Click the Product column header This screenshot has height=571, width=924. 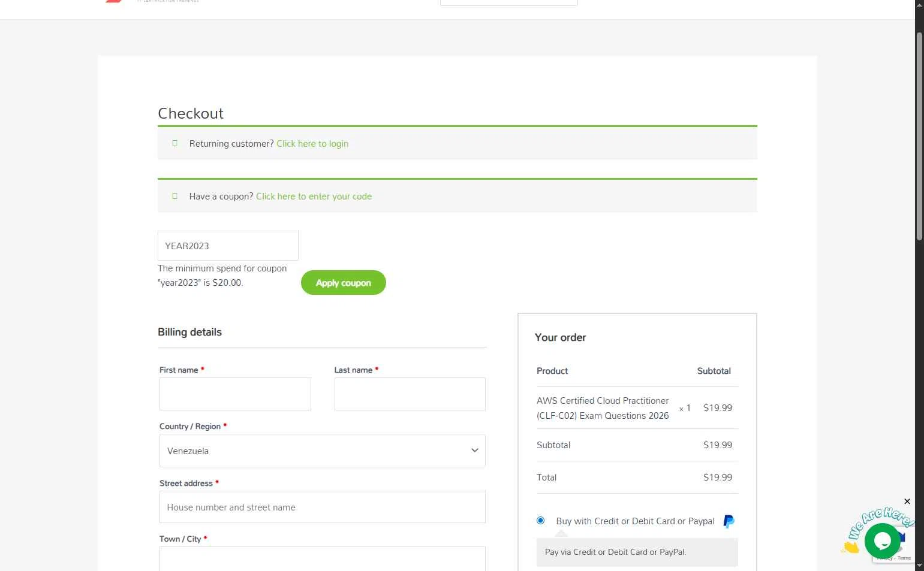pos(552,371)
